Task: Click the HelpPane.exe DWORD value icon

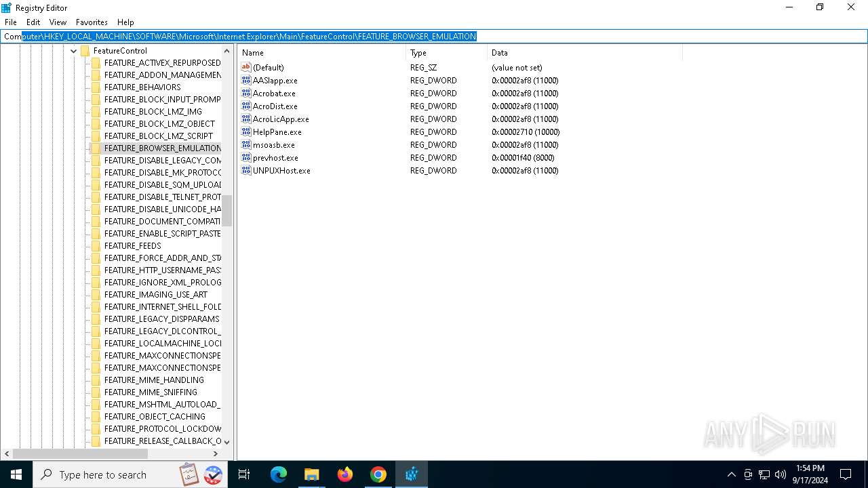Action: pyautogui.click(x=246, y=131)
